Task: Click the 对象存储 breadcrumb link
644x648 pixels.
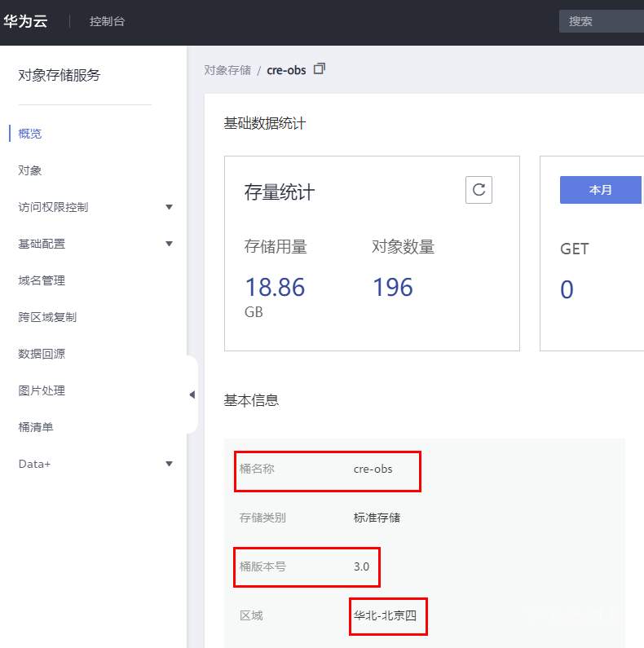Action: point(227,70)
